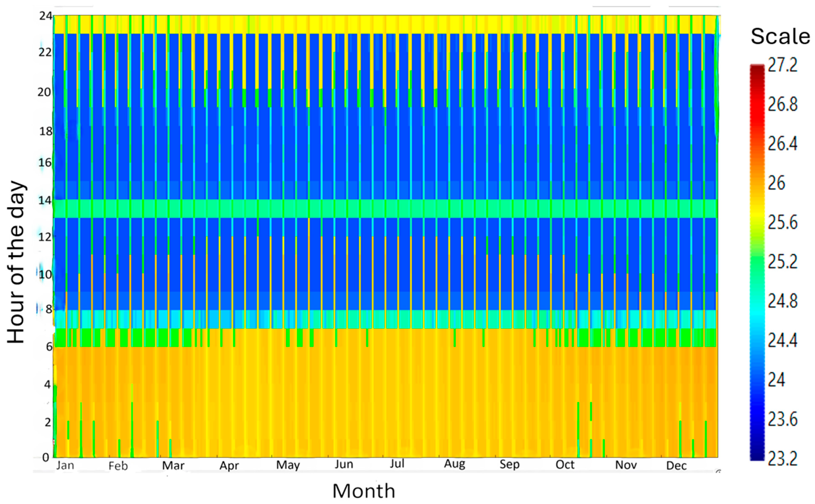The height and width of the screenshot is (504, 815).
Task: Click the 'Apr' month label
Action: pyautogui.click(x=229, y=466)
